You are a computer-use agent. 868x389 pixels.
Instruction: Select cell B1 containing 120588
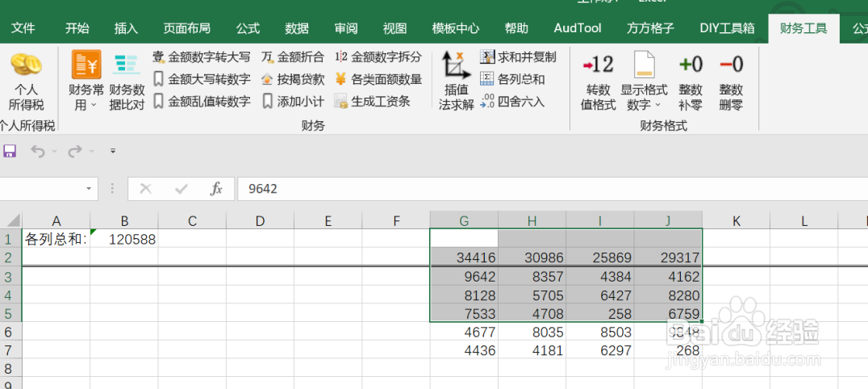click(124, 240)
